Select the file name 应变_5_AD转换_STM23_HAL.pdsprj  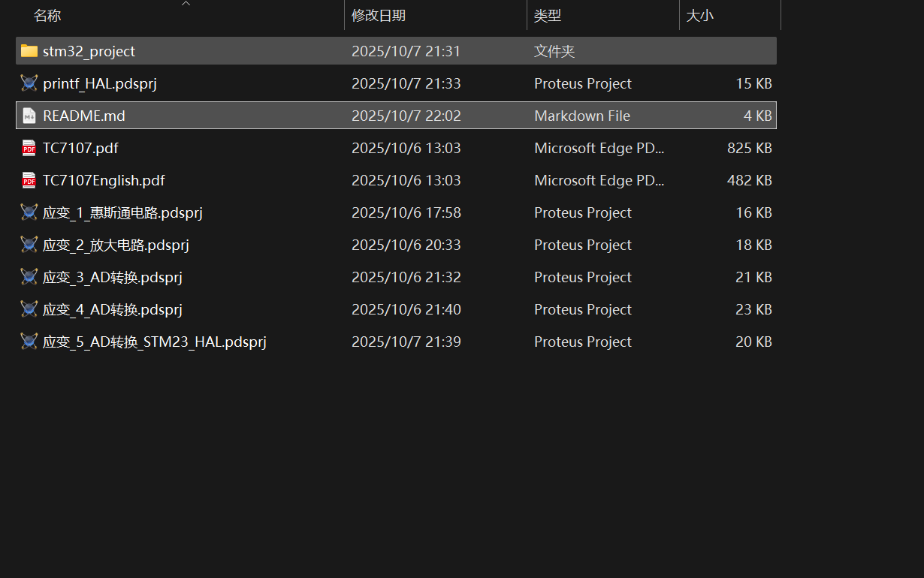(x=155, y=342)
